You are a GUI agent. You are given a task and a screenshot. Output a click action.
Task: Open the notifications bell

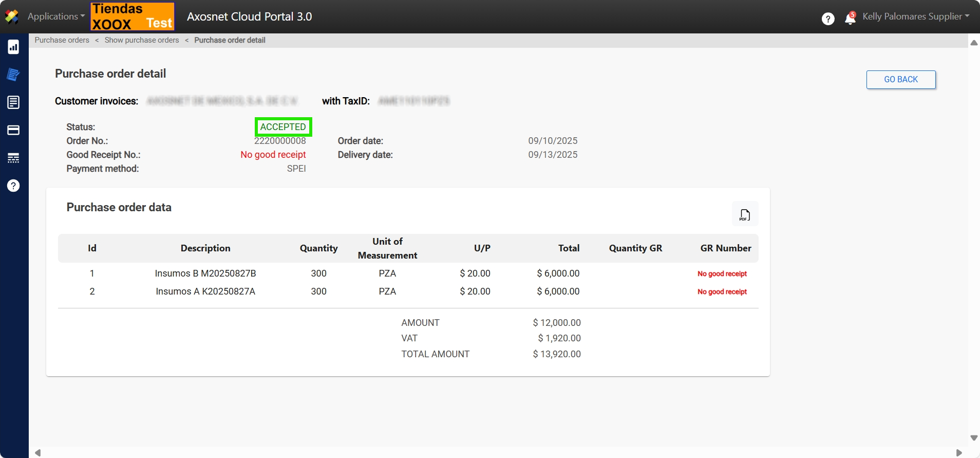850,19
